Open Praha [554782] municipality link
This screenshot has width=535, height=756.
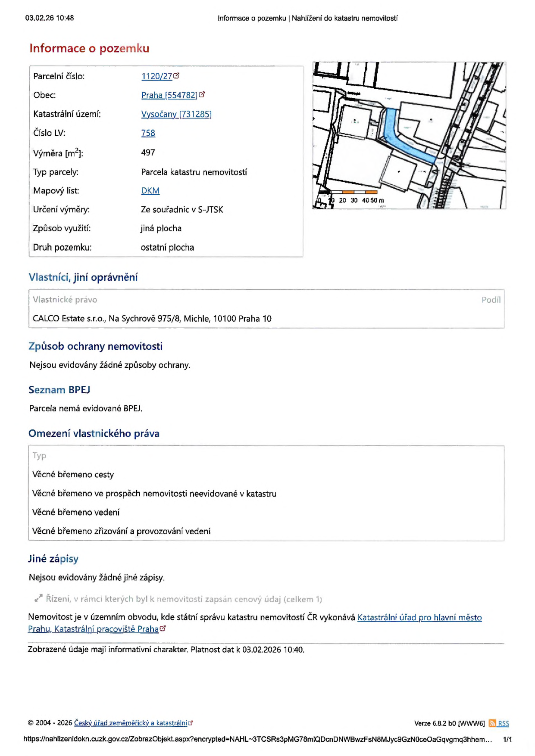point(169,95)
